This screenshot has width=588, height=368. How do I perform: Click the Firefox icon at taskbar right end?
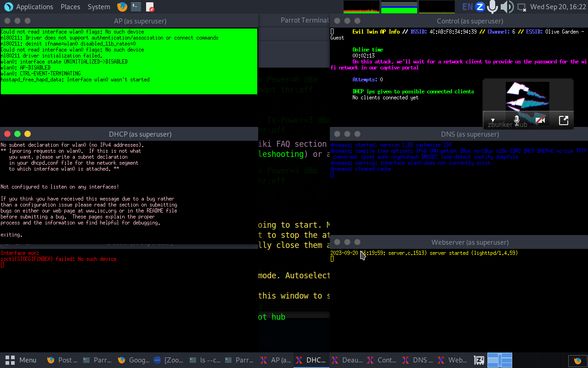577,361
